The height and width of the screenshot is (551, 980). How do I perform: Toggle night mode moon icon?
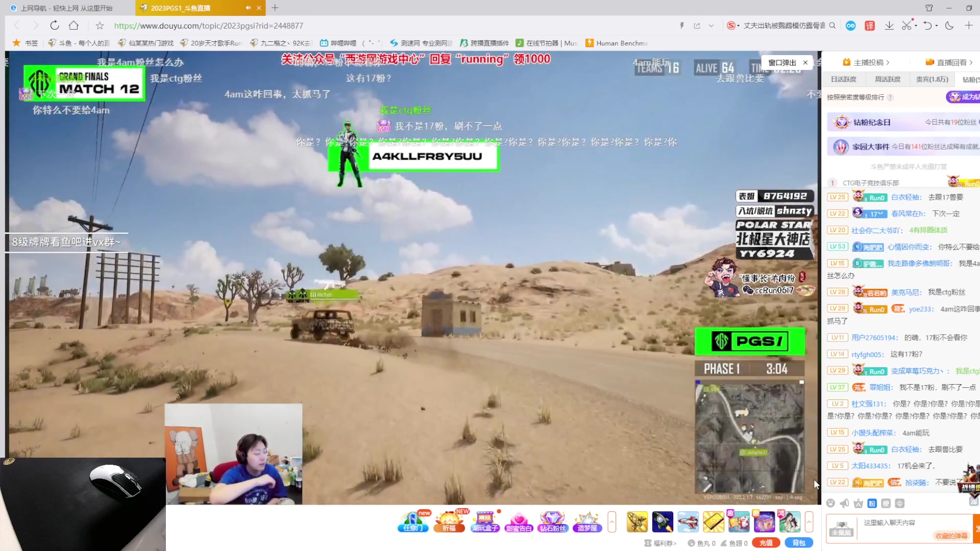pos(949,26)
